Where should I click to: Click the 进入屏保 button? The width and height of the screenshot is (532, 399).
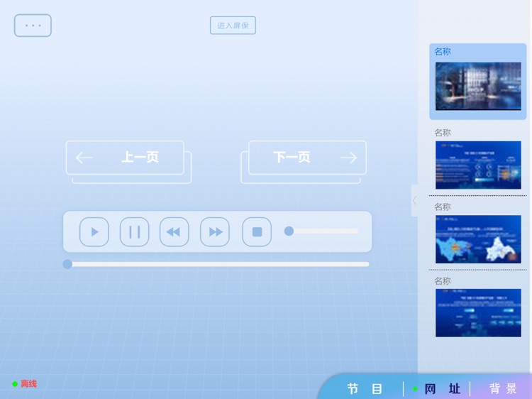(233, 26)
